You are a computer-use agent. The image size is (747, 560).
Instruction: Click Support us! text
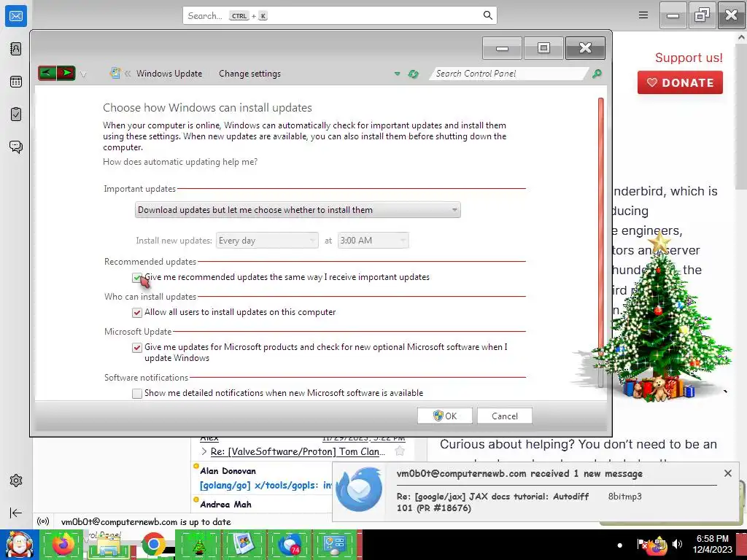pos(689,58)
